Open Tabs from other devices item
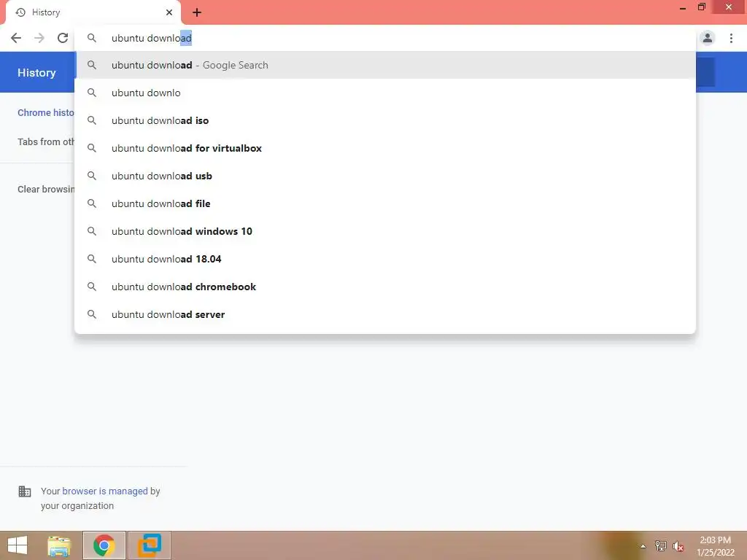 (46, 142)
